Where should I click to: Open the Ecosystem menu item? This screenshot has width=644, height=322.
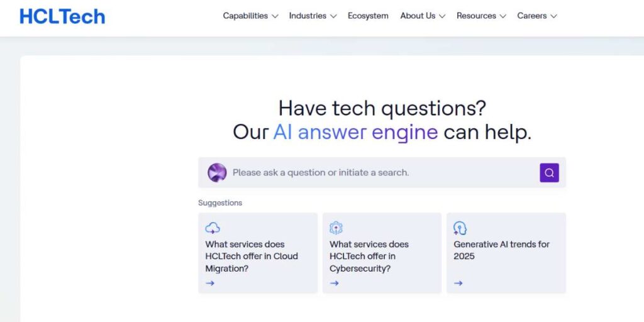[368, 16]
